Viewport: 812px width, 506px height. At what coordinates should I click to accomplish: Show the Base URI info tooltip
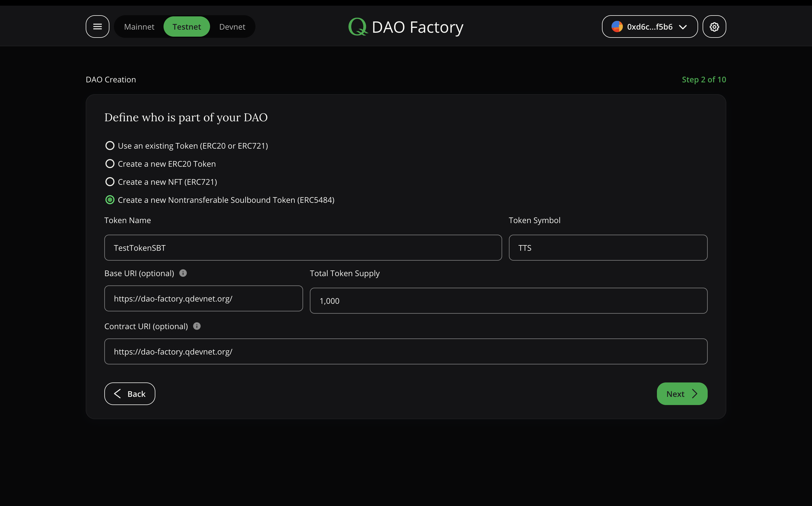click(183, 273)
